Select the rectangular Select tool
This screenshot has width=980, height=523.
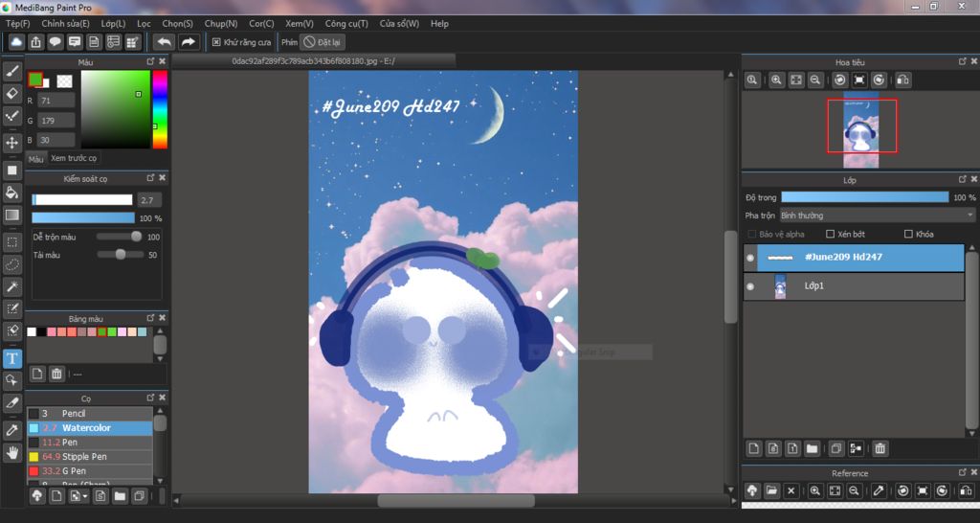coord(11,241)
